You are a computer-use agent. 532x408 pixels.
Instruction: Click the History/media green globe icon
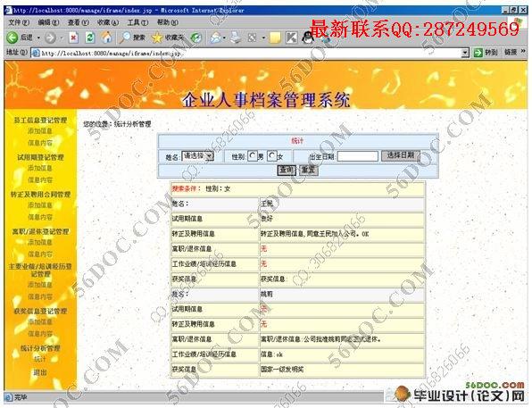point(195,37)
